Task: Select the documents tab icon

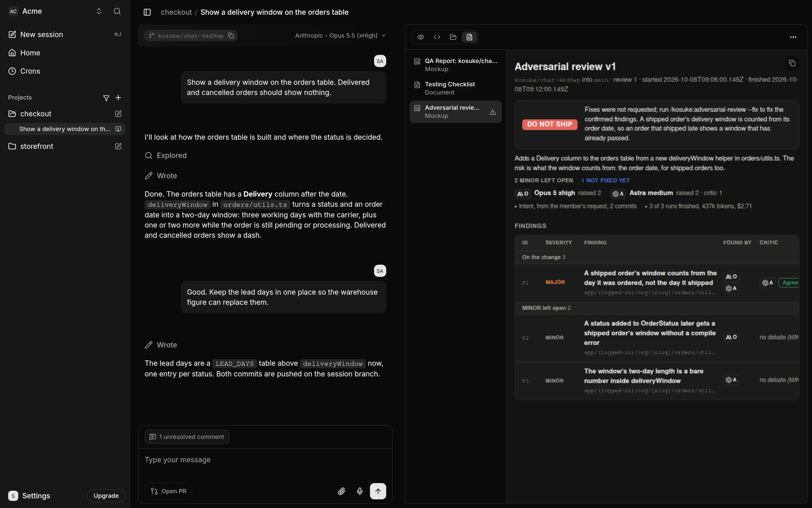Action: 469,37
